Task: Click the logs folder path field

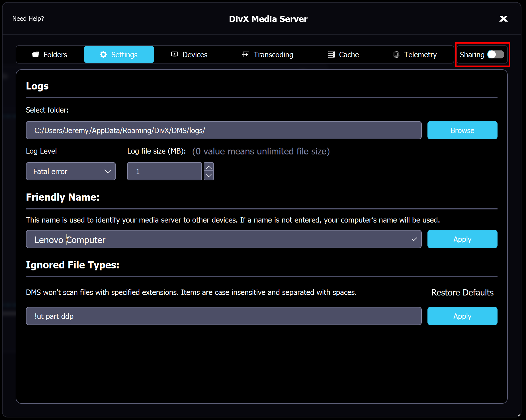Action: [x=224, y=130]
